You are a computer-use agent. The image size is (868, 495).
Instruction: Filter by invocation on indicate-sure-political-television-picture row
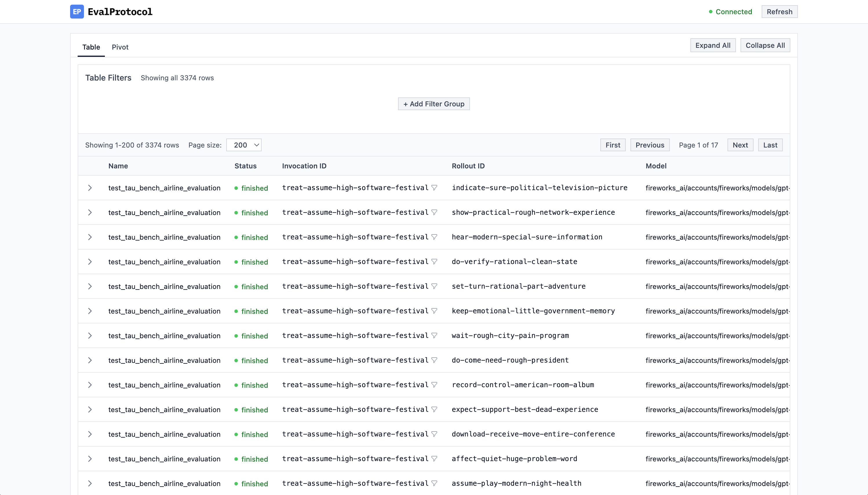pyautogui.click(x=434, y=188)
